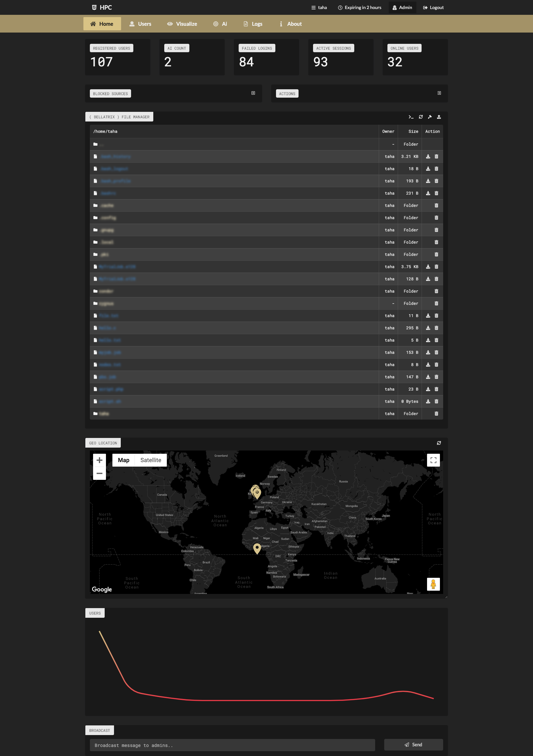Screen dimensions: 533x756
Task: Select the hammer tool in the file manager toolbar
Action: (430, 117)
